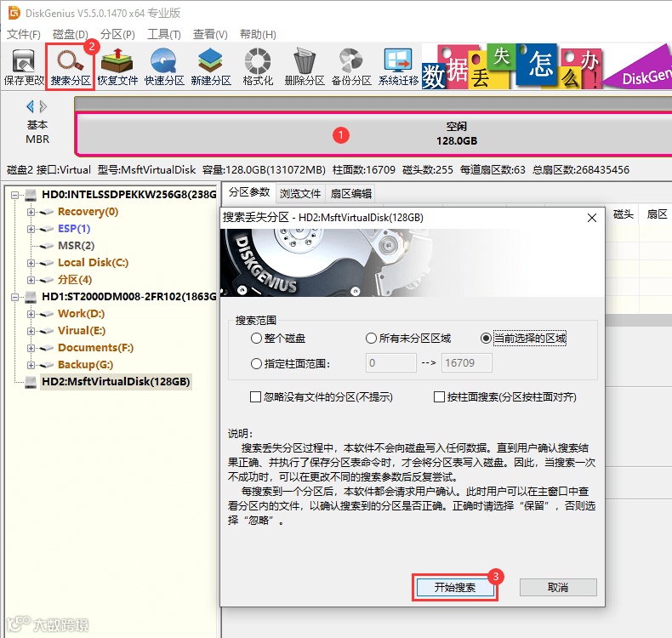Viewport: 672px width, 638px height.
Task: Go to previous disk with left arrow
Action: coord(30,106)
